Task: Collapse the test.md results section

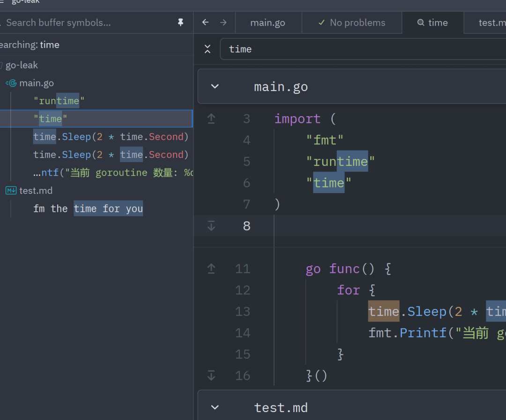Action: [x=215, y=407]
